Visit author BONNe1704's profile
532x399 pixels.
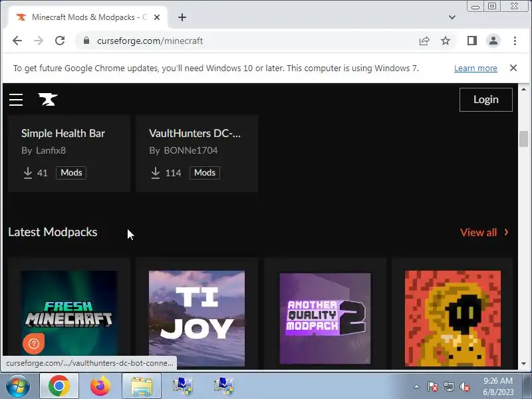[191, 150]
